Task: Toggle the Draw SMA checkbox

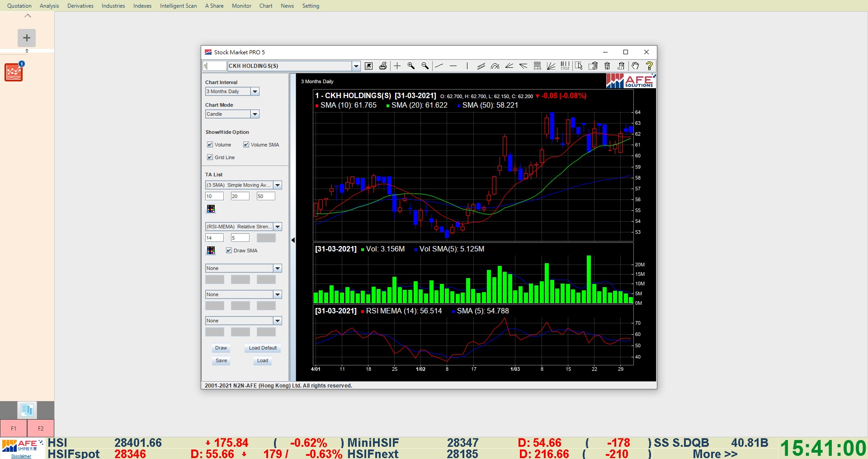Action: (229, 251)
